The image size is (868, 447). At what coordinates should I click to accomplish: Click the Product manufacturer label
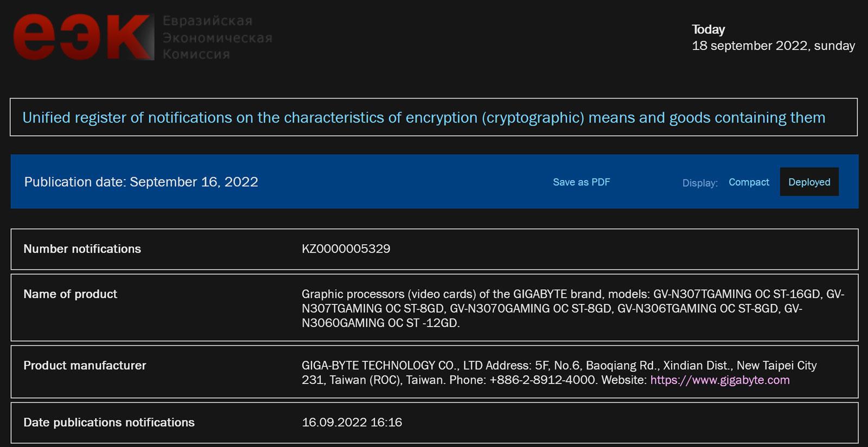point(85,366)
